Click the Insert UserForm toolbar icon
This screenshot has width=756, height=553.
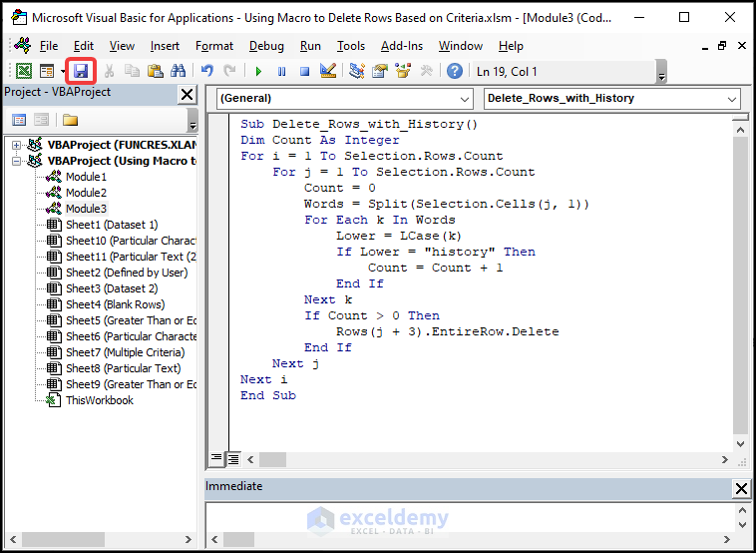point(47,72)
